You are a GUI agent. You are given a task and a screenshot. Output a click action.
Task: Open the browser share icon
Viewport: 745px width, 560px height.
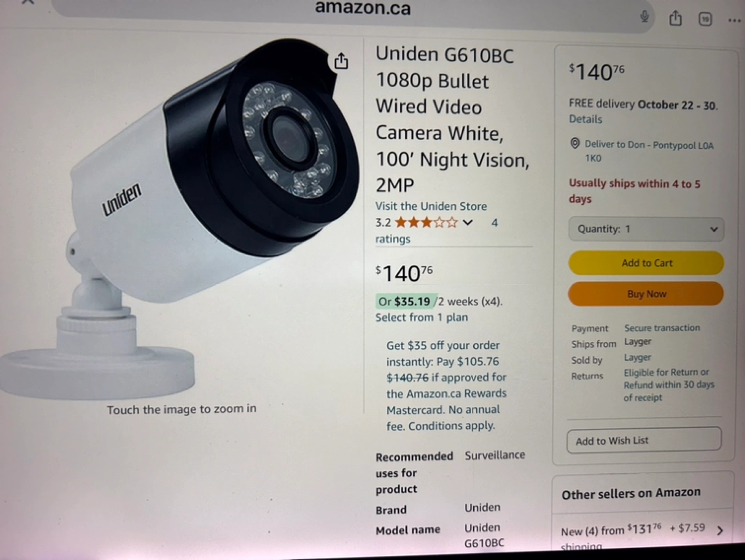(x=675, y=19)
